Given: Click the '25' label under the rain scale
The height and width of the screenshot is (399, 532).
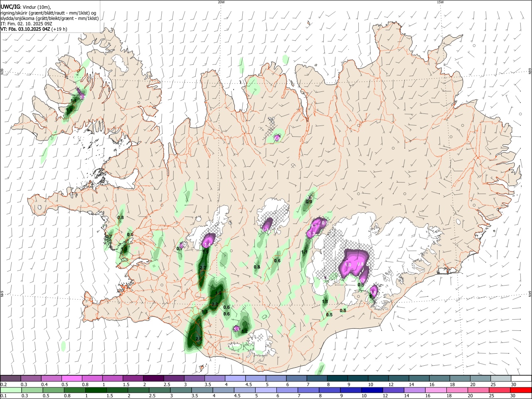Looking at the screenshot, I should coord(493,396).
